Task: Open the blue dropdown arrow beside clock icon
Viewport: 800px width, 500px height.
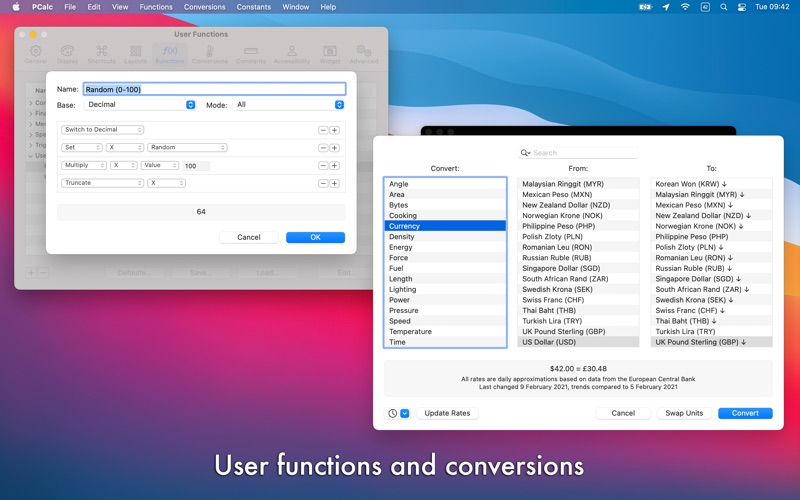Action: pyautogui.click(x=405, y=413)
